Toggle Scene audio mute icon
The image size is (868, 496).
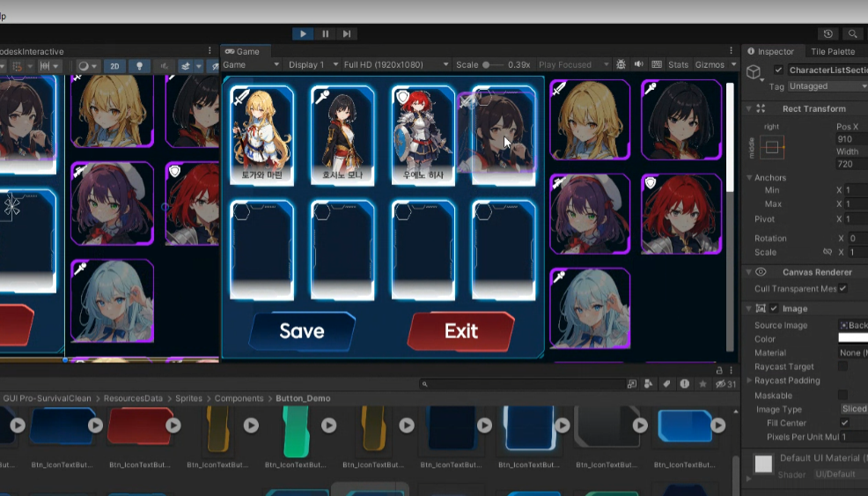pos(165,66)
